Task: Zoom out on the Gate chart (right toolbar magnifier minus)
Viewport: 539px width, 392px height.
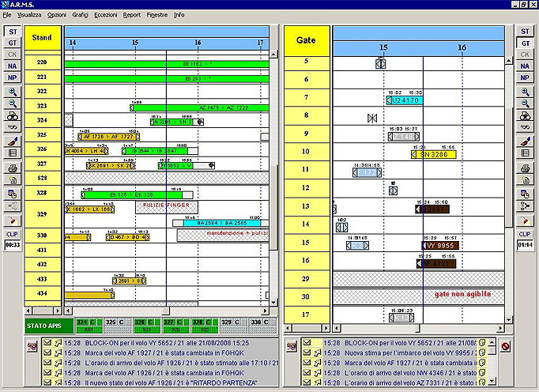Action: pos(525,104)
